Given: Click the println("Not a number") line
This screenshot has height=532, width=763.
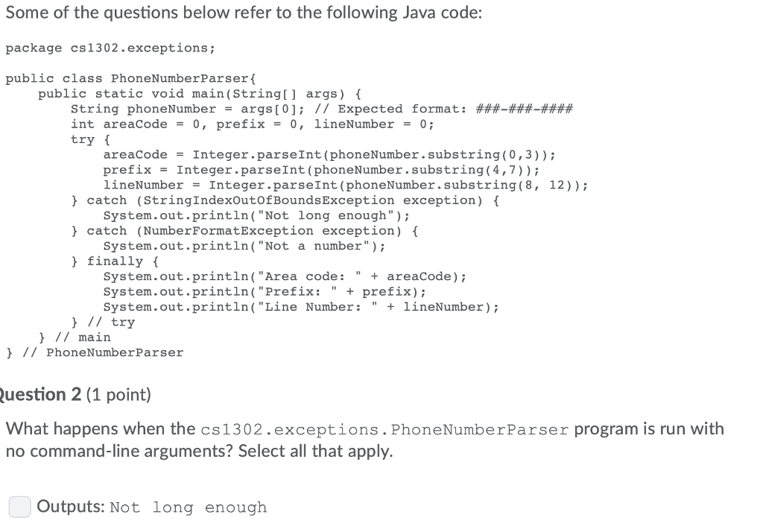Looking at the screenshot, I should (x=244, y=247).
